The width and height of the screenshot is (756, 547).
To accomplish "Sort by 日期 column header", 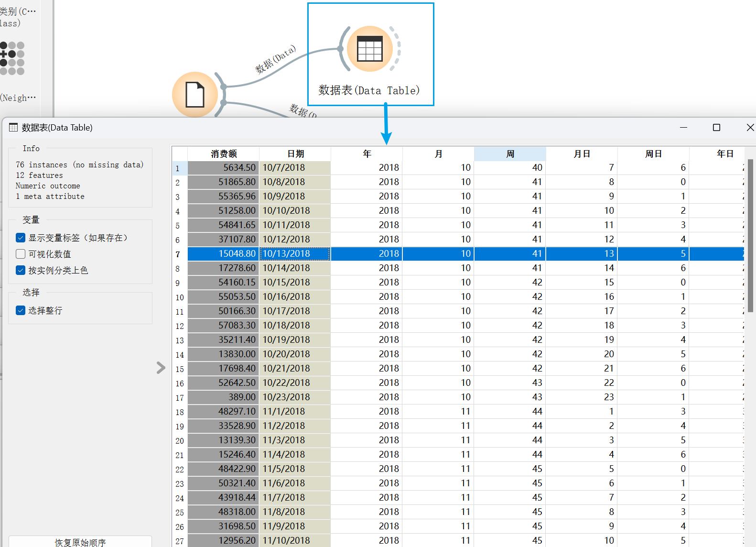I will 295,154.
